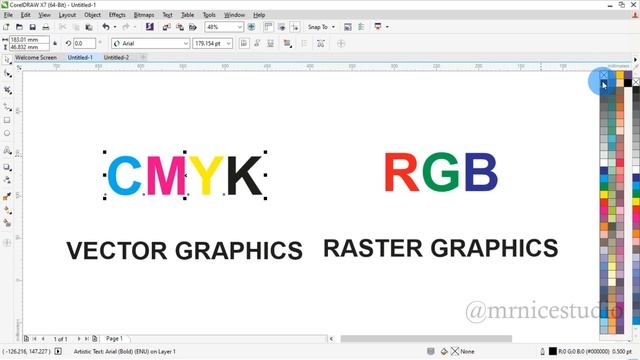This screenshot has height=360, width=640.
Task: Go to the next page arrow in the navigator
Action: pos(79,339)
